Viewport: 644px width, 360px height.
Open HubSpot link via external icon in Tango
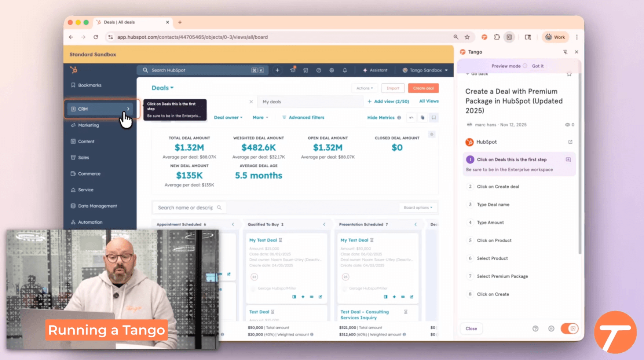pos(570,142)
